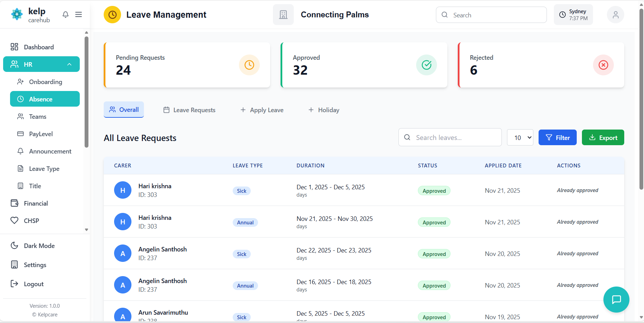Switch to the Leave Requests tab
The width and height of the screenshot is (644, 323).
tap(189, 110)
